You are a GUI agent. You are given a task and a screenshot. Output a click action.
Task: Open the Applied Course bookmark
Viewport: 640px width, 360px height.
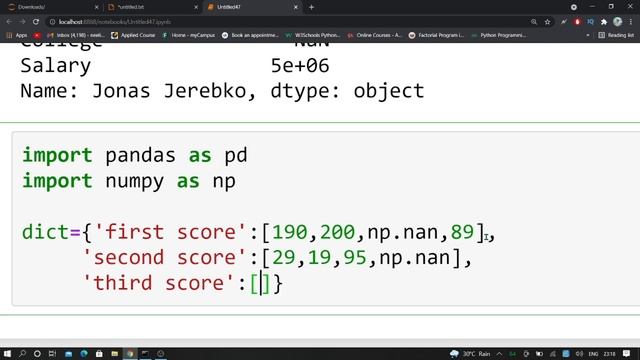pos(133,35)
